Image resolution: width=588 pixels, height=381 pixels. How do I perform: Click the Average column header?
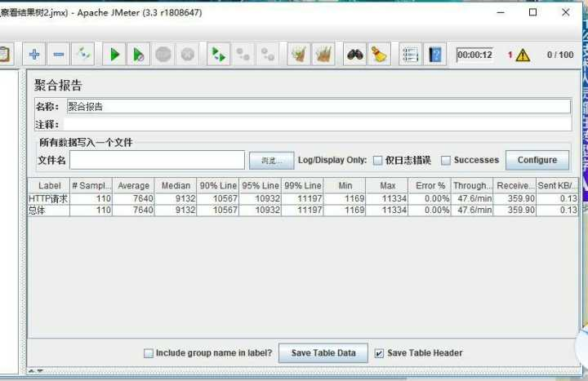coord(133,185)
